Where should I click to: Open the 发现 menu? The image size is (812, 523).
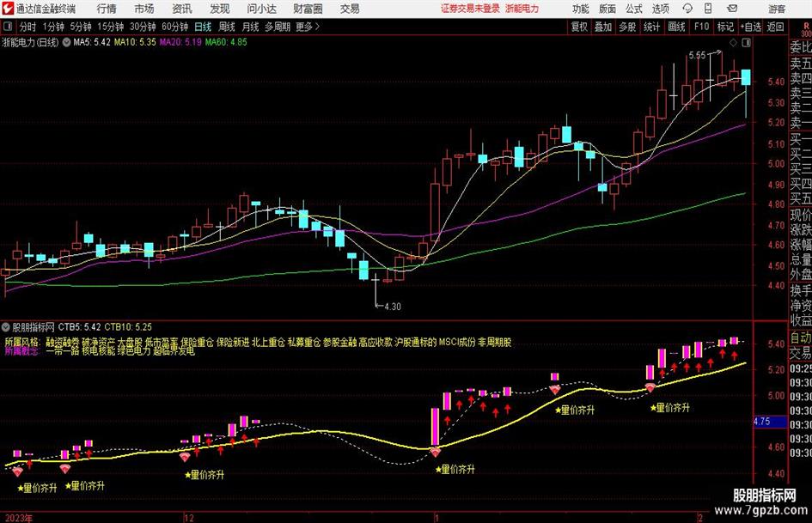220,9
